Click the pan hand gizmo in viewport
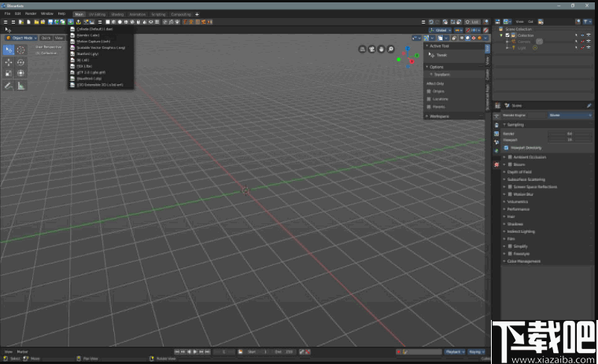Viewport: 598px width, 364px height. [x=381, y=49]
